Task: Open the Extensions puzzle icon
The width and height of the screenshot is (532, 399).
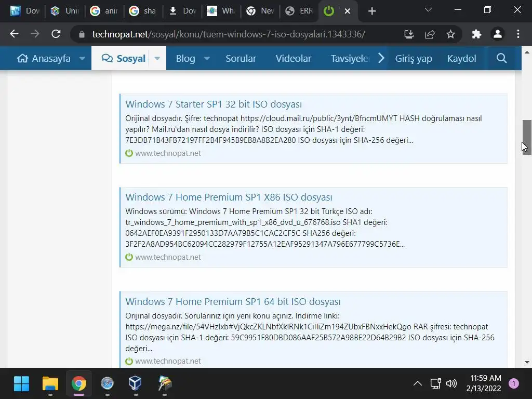Action: pyautogui.click(x=477, y=34)
